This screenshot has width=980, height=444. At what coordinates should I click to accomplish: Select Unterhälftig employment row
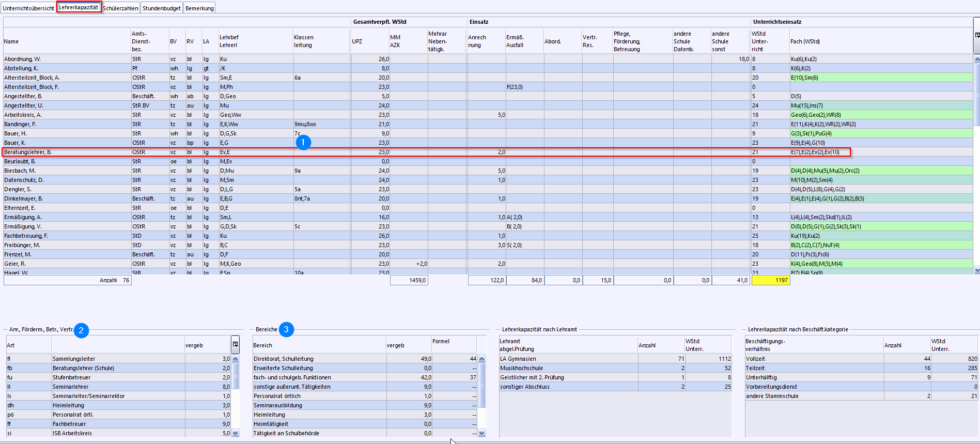tap(861, 377)
